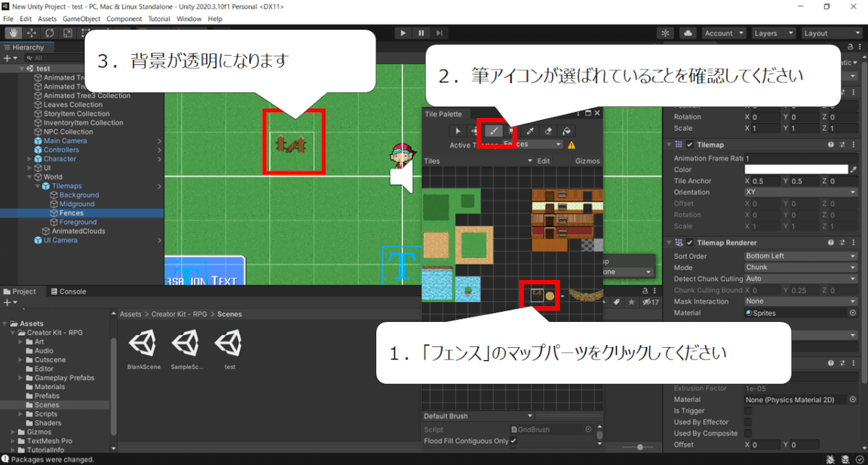Enable the Used By Effector checkbox
868x465 pixels.
pos(748,422)
